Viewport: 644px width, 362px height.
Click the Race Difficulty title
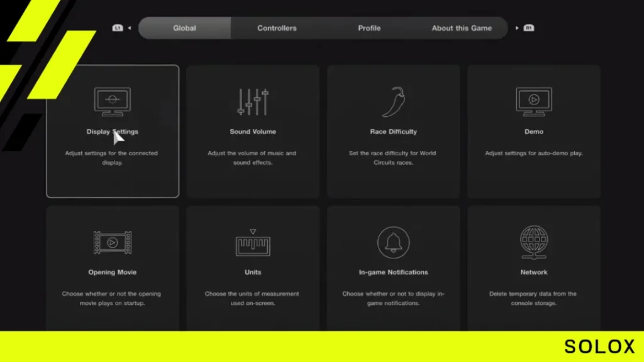click(394, 132)
